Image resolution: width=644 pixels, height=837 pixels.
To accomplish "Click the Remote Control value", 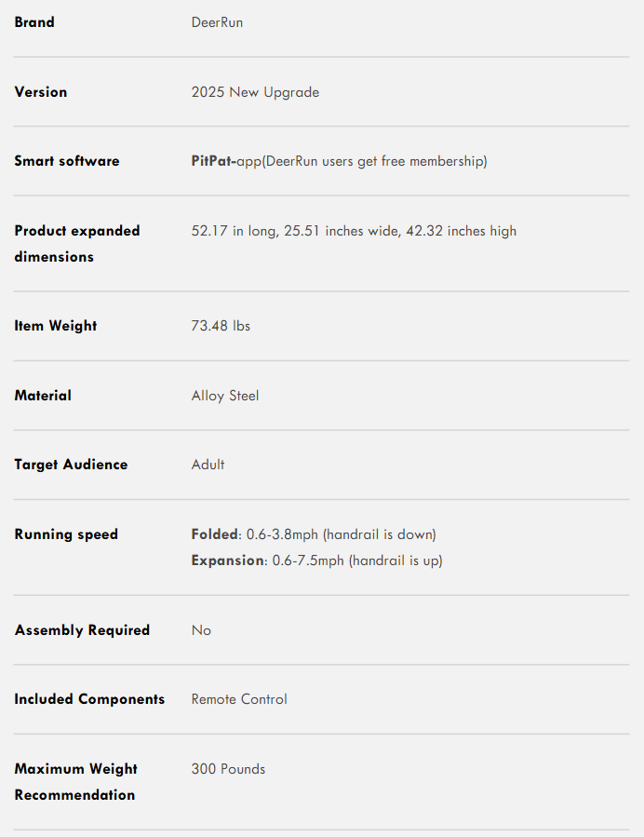I will click(x=239, y=699).
